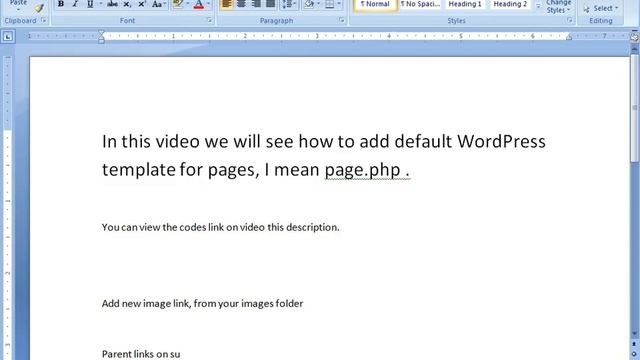Expand underline style dropdown arrow

click(100, 4)
